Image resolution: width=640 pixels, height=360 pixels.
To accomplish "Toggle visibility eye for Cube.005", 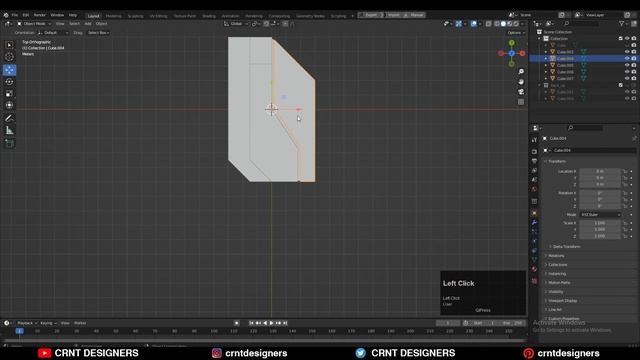I will click(x=627, y=65).
